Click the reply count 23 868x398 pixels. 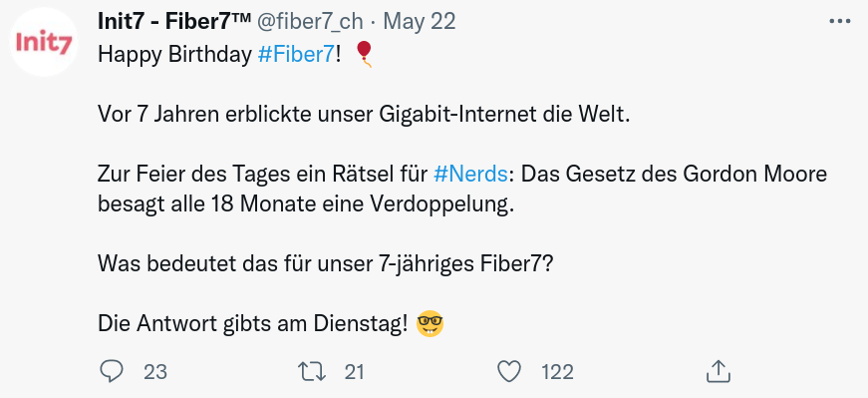click(155, 372)
